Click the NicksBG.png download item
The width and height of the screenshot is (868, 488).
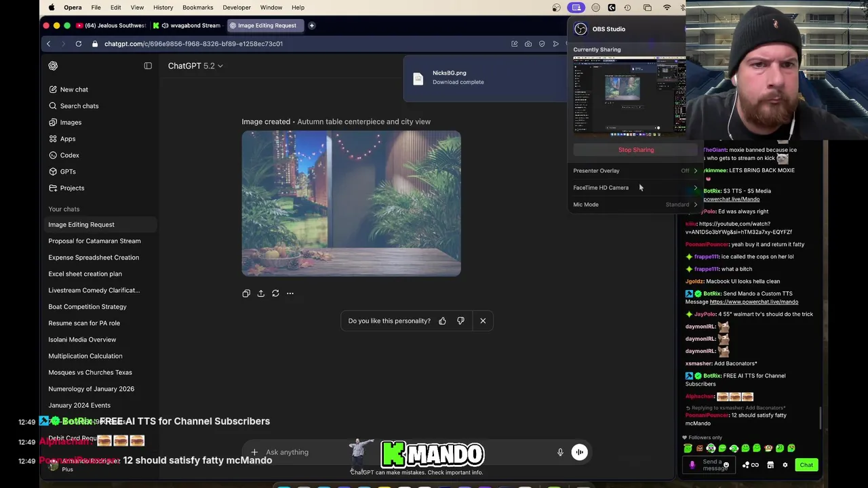[485, 77]
